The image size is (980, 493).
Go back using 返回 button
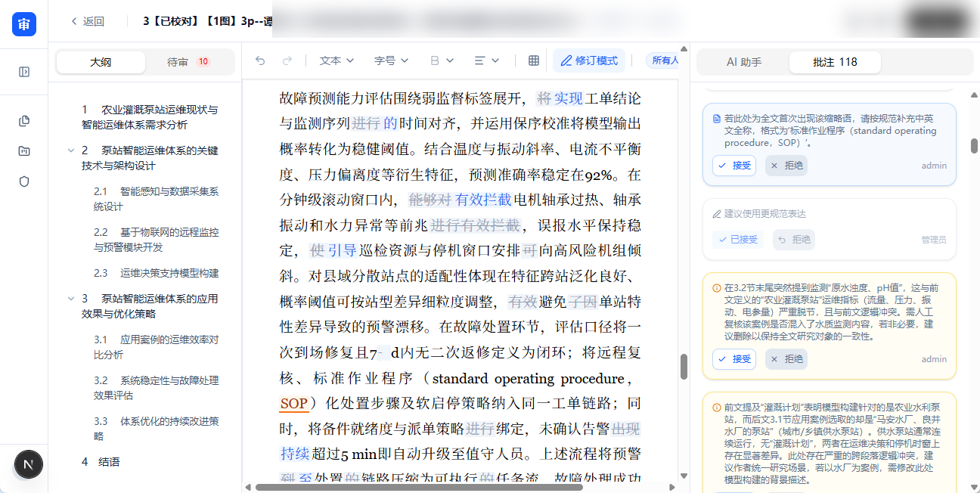coord(88,21)
